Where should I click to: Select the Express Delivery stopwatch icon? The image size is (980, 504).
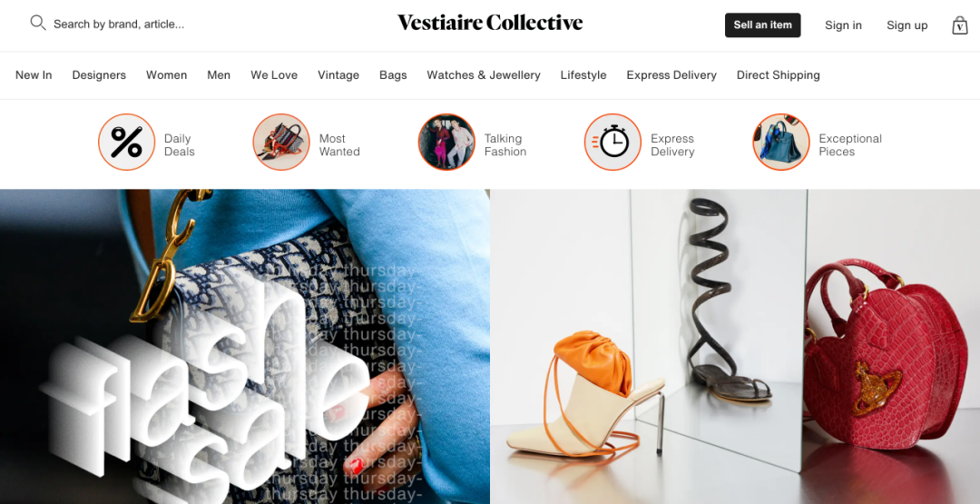(612, 142)
